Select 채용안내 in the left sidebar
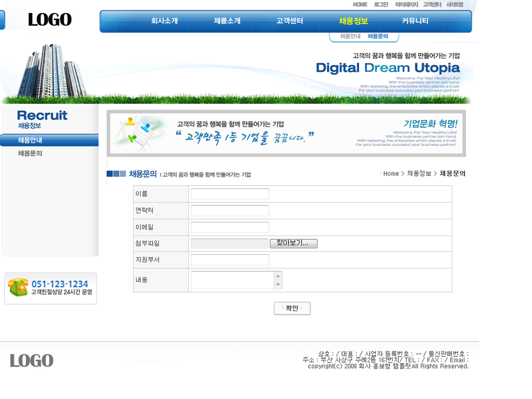Viewport: 532px width, 399px height. (x=30, y=140)
